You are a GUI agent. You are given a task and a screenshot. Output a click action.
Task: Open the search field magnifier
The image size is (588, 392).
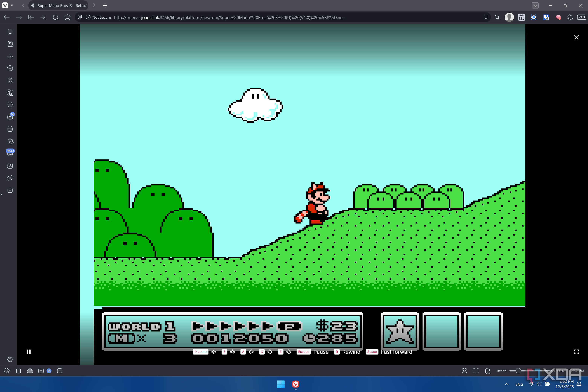point(497,17)
